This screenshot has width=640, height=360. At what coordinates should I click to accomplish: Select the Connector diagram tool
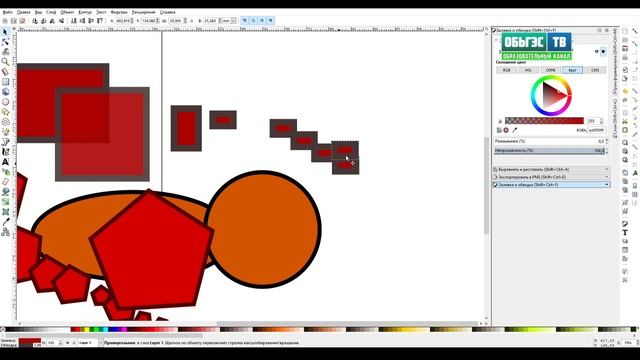[5, 232]
